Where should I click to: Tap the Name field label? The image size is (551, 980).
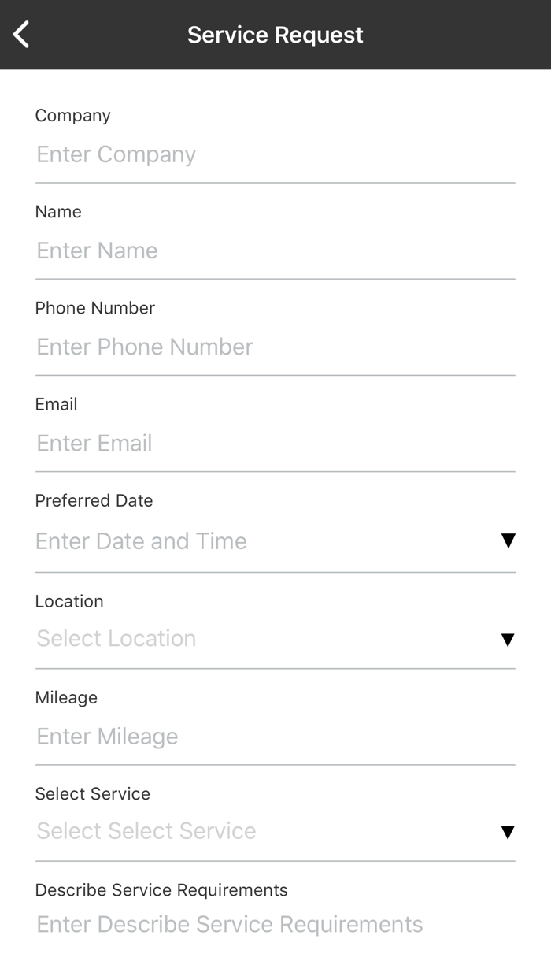(x=58, y=212)
